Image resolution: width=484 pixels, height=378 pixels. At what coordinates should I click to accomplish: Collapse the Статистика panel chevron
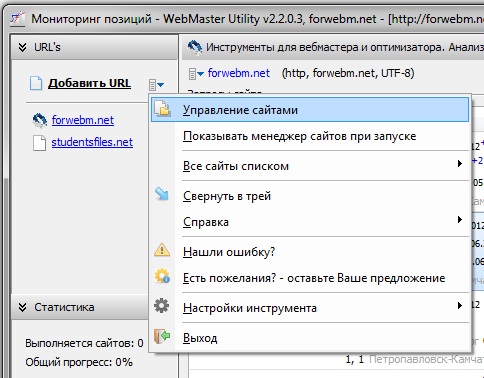pos(22,307)
